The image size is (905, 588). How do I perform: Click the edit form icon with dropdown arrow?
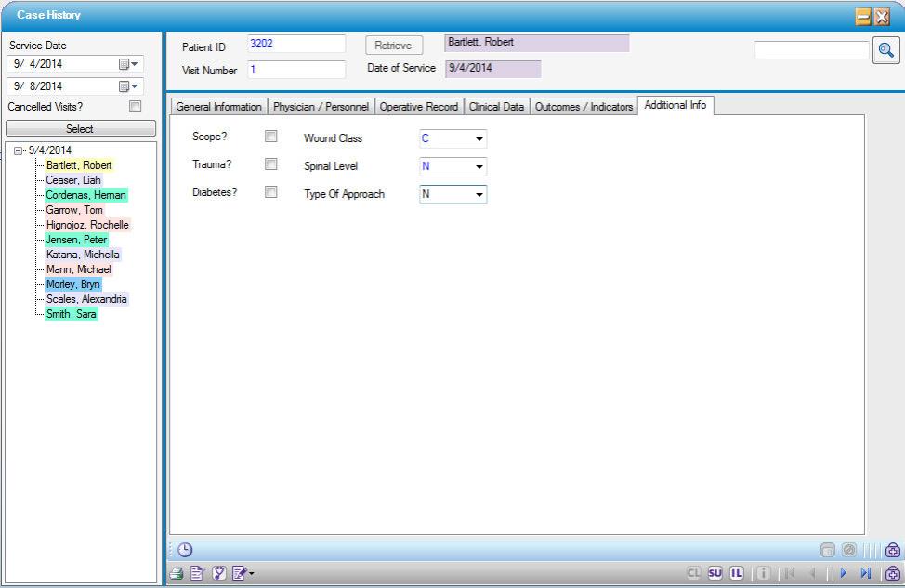click(240, 573)
